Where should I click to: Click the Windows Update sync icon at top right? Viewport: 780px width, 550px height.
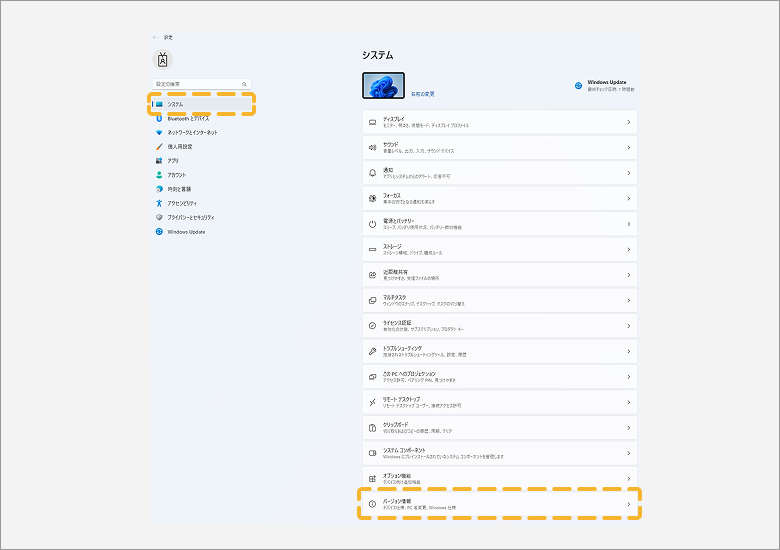(x=579, y=86)
